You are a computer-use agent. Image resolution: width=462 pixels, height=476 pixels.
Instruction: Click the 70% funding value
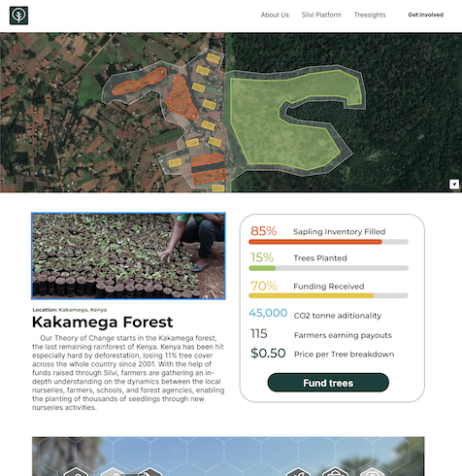coord(264,286)
